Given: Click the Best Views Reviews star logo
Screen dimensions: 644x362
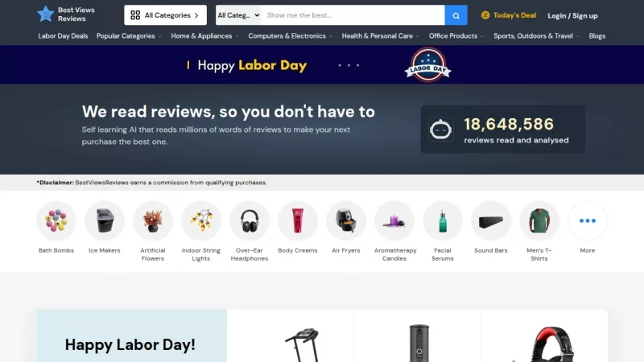Looking at the screenshot, I should (x=46, y=14).
